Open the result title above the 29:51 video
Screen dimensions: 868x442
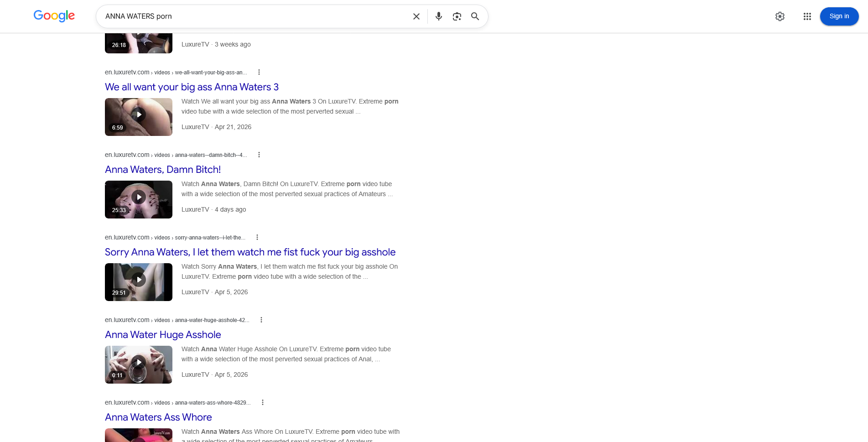pyautogui.click(x=250, y=252)
